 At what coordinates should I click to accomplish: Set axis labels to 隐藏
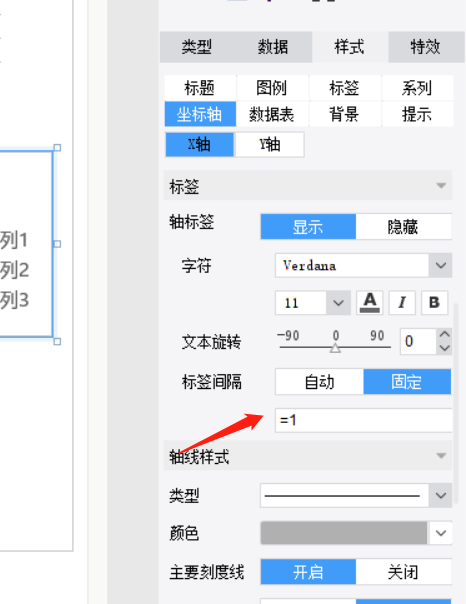(403, 226)
